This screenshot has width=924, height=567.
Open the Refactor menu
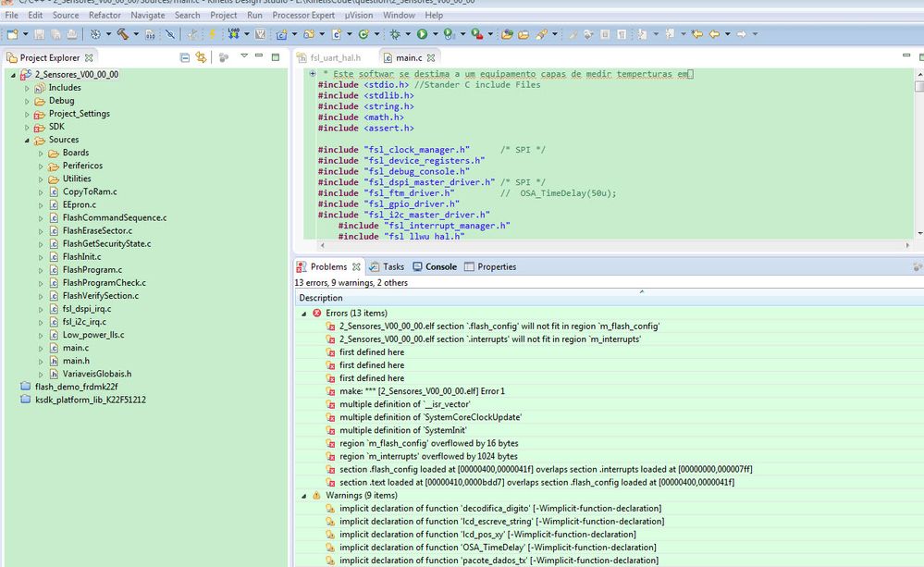tap(105, 15)
